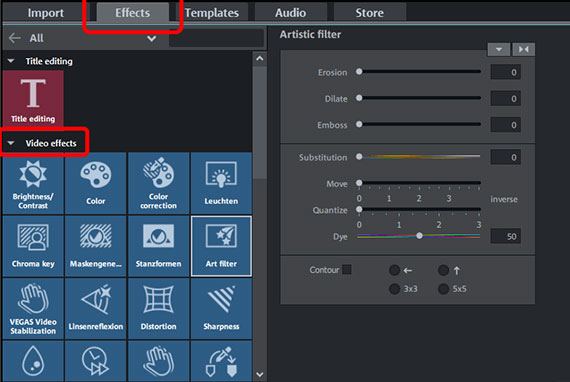Image resolution: width=570 pixels, height=382 pixels.
Task: Open the Templates tab
Action: [212, 13]
